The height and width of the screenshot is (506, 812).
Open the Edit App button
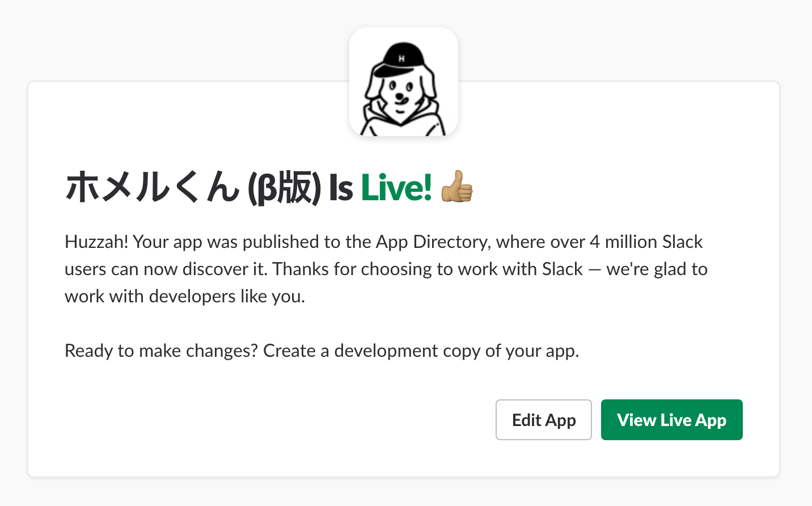point(544,420)
